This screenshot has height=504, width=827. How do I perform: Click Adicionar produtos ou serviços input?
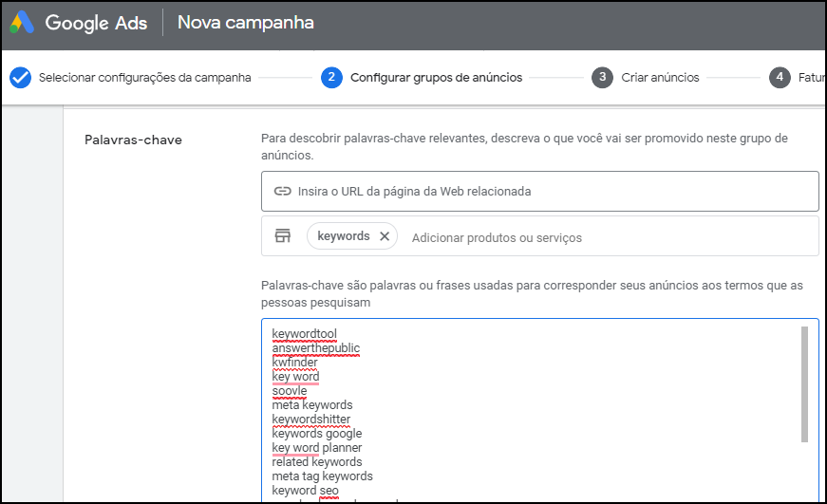[x=497, y=238]
